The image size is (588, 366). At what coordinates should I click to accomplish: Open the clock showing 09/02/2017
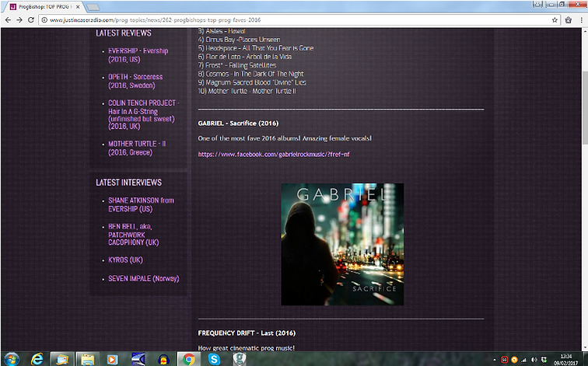pyautogui.click(x=566, y=359)
